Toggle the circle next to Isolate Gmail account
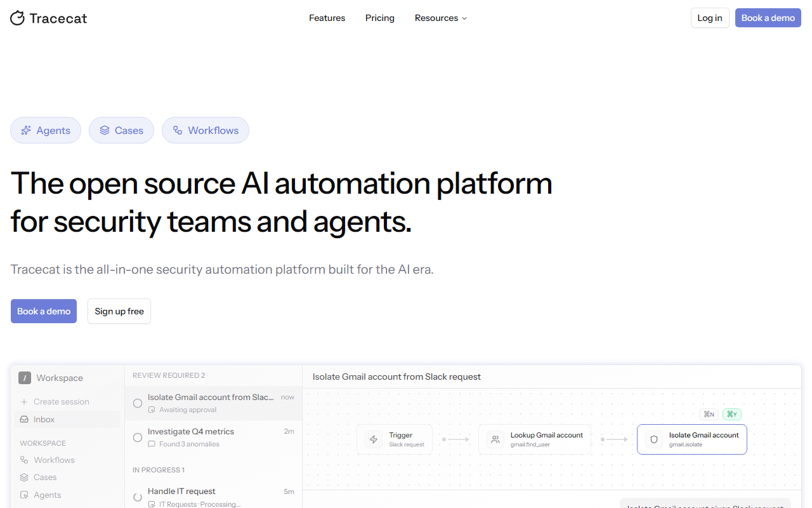The width and height of the screenshot is (812, 508). coord(138,403)
